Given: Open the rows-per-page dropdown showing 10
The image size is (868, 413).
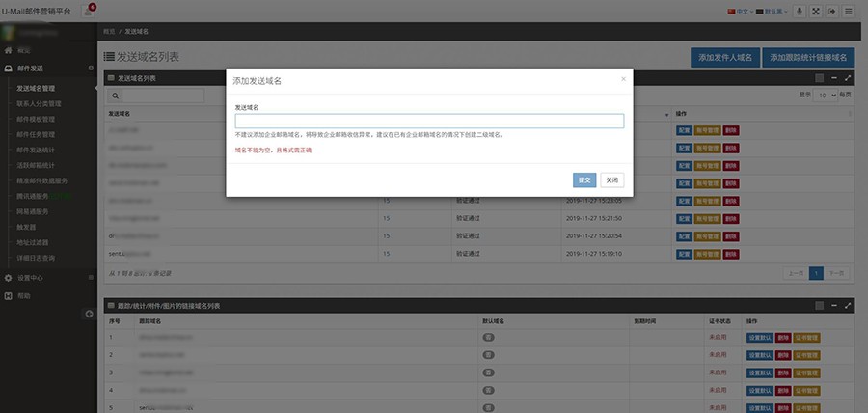Looking at the screenshot, I should (x=826, y=96).
